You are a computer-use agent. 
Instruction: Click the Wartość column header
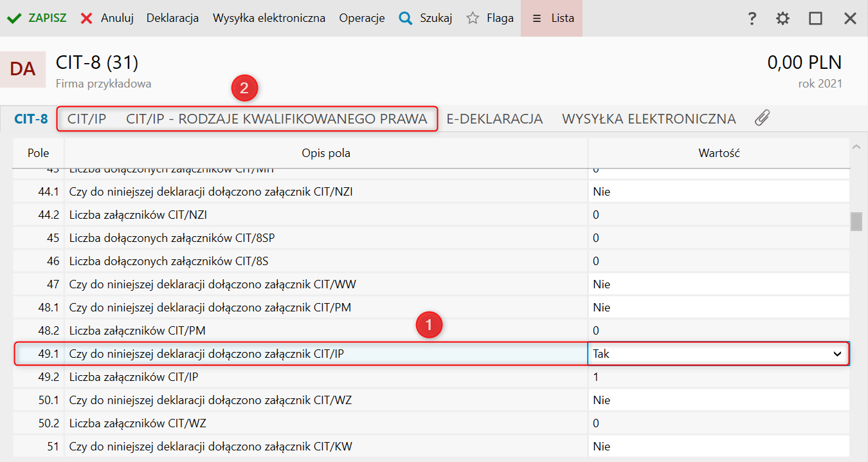point(719,153)
